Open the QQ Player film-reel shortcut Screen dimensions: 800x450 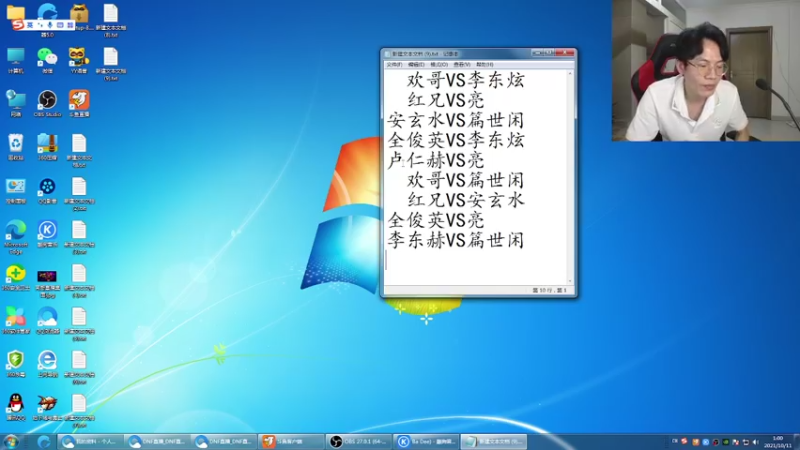(47, 190)
